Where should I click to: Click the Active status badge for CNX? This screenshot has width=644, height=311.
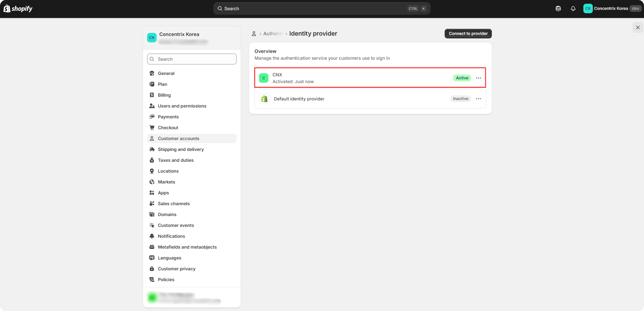[x=462, y=78]
